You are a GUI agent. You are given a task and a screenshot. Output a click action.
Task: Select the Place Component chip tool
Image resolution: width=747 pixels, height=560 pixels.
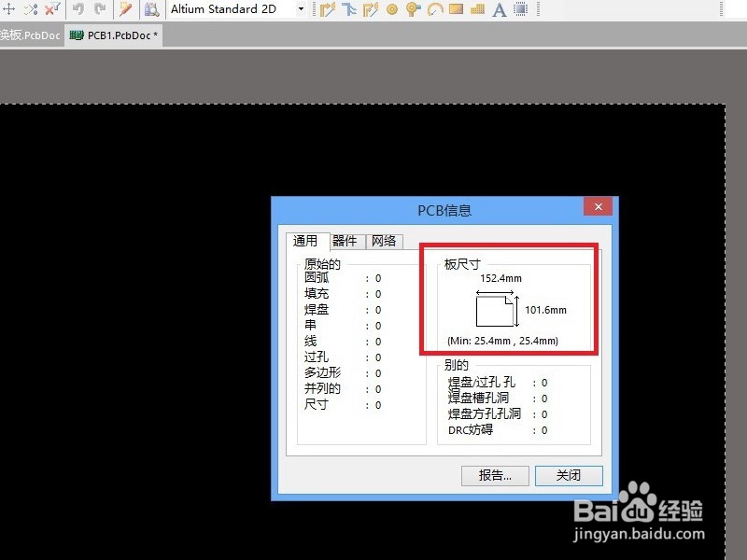coord(521,9)
